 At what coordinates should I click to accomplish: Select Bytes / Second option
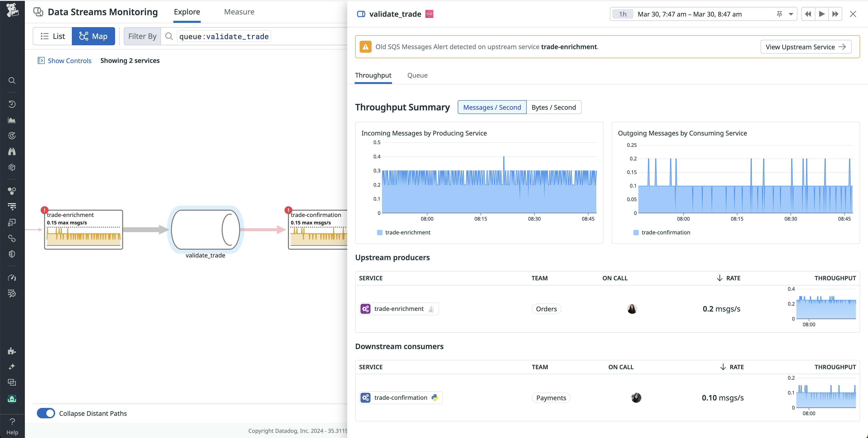553,107
